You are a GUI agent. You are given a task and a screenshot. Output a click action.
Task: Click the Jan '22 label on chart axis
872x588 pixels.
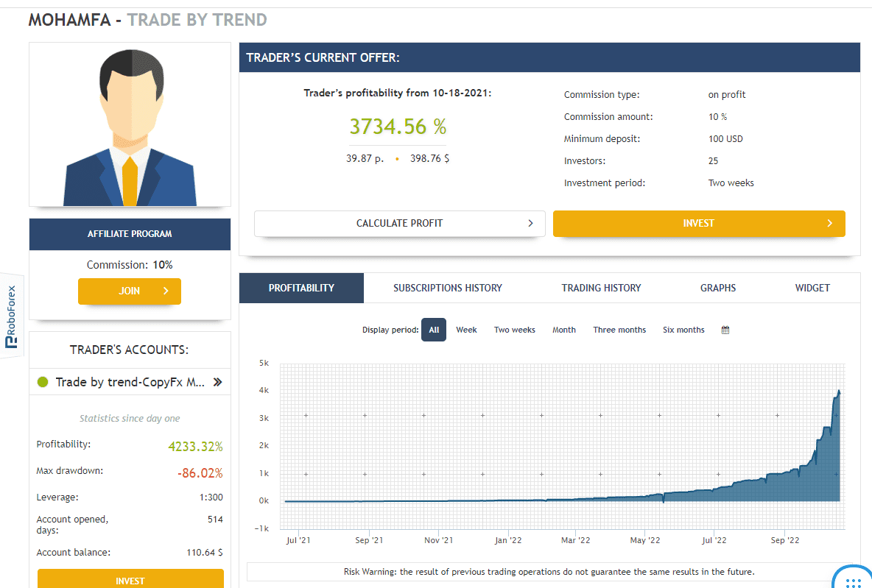[508, 540]
